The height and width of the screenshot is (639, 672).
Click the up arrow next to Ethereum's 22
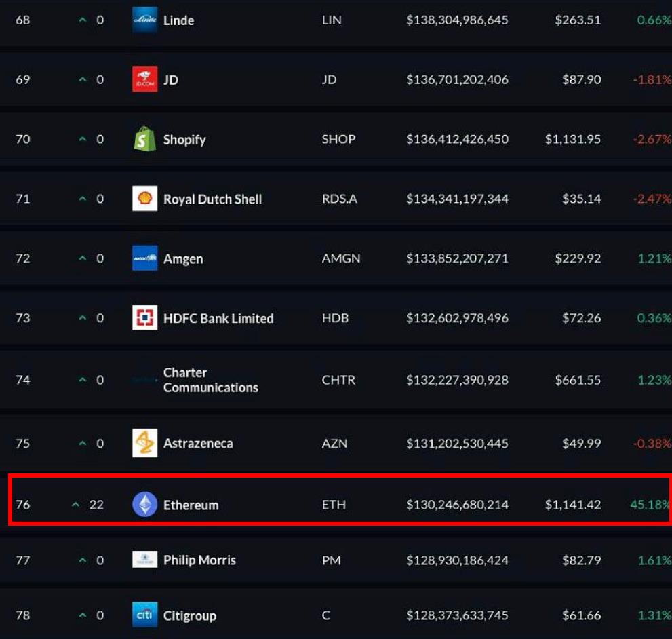(75, 504)
